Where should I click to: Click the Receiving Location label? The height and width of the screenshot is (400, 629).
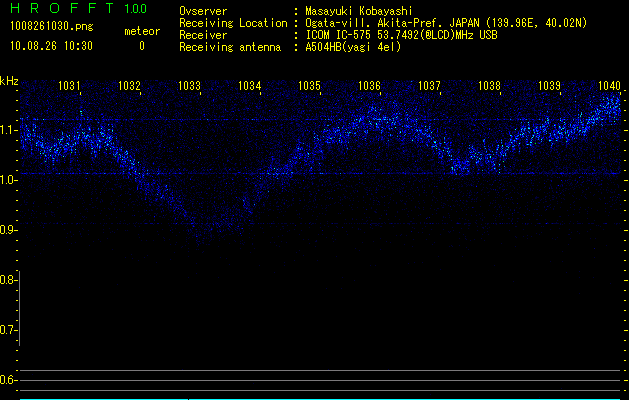(x=233, y=23)
